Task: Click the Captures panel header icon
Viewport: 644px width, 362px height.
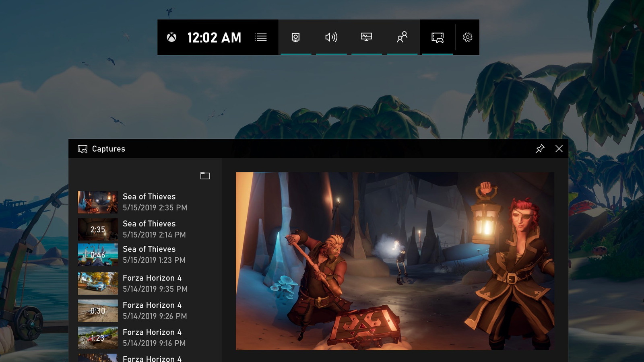Action: 83,148
